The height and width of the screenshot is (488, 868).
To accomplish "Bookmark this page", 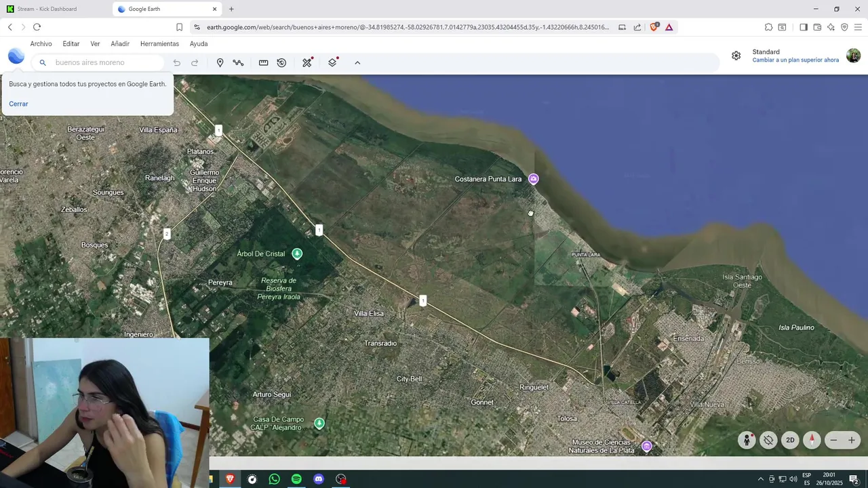I will 179,27.
